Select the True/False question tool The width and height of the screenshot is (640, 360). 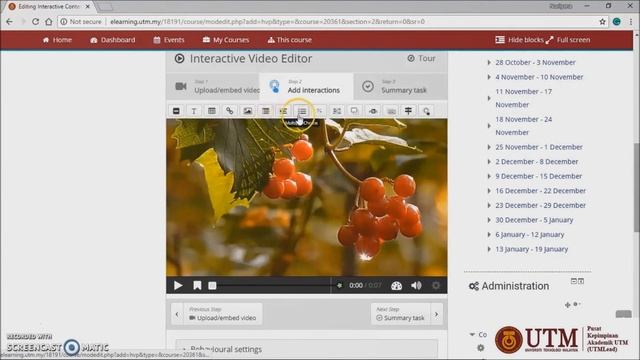pos(319,111)
